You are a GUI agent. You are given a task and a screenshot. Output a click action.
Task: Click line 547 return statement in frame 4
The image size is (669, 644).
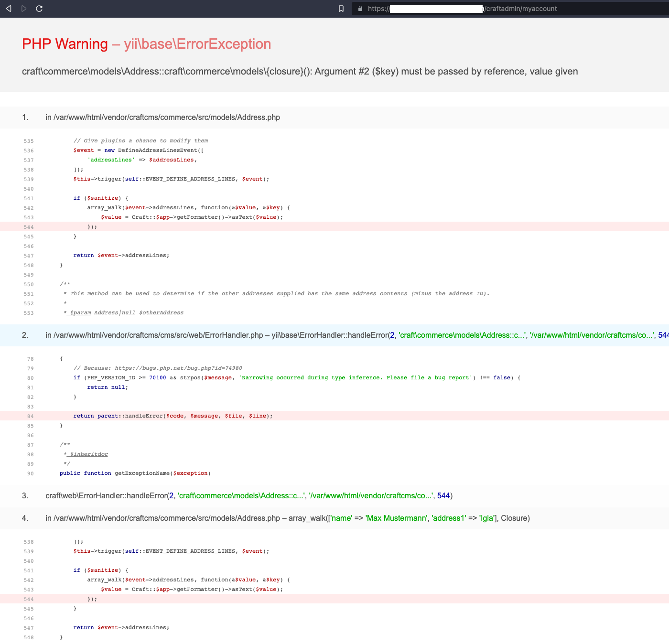121,628
